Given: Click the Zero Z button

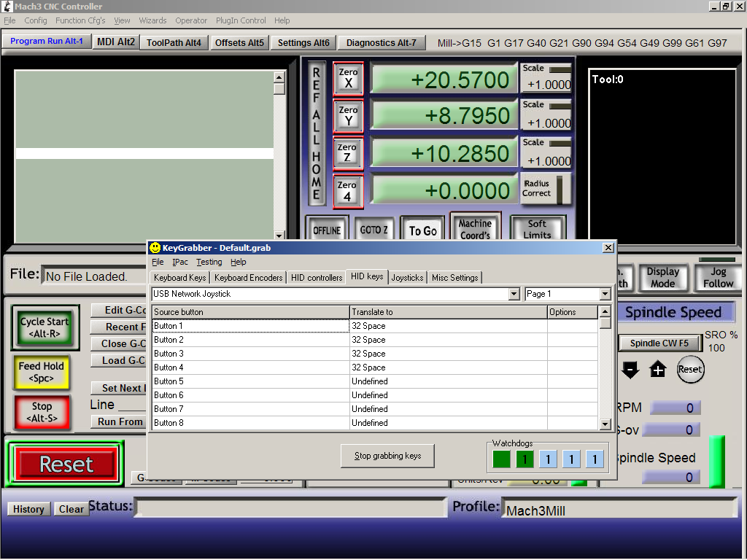Looking at the screenshot, I should click(x=348, y=153).
